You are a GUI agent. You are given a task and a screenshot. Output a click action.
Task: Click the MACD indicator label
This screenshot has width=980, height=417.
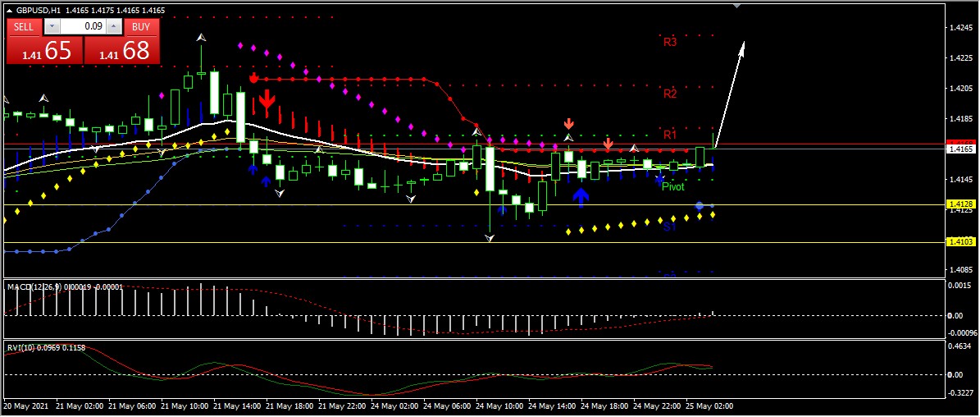20,286
